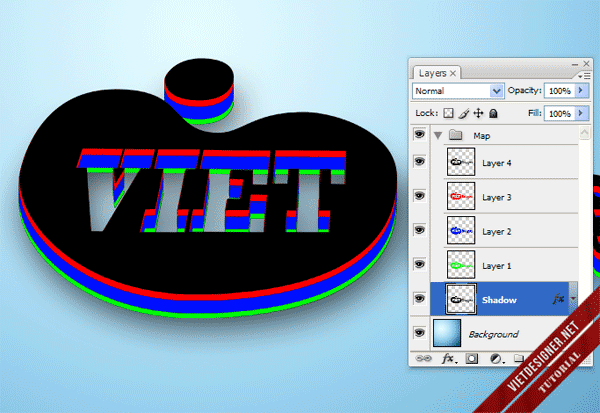Select the Layer 3 name
This screenshot has width=600, height=413.
pos(496,198)
